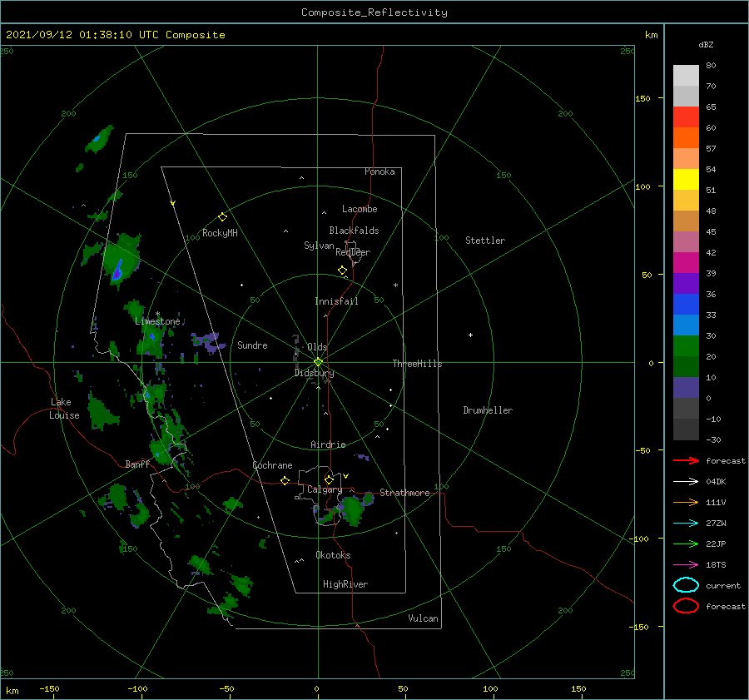Click the yellow diamond marker near Cochrane
Screen dimensions: 749x700
click(x=285, y=480)
